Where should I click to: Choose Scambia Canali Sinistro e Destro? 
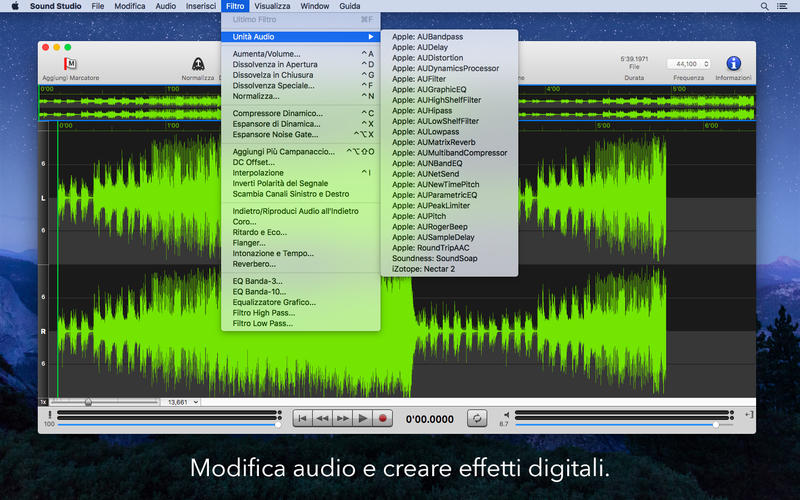coord(301,194)
